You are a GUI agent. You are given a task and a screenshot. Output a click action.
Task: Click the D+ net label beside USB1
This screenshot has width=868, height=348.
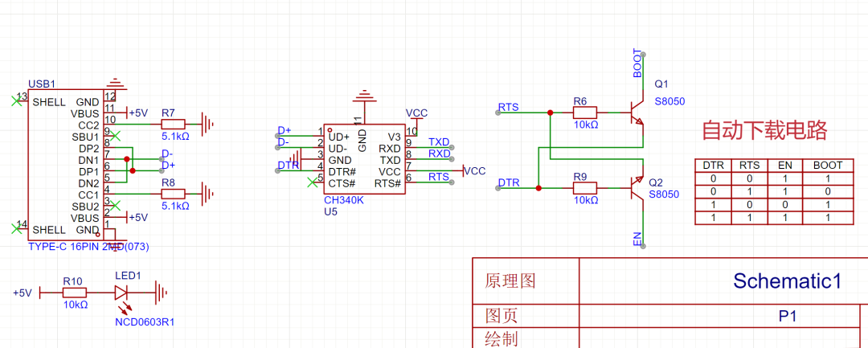pos(168,165)
